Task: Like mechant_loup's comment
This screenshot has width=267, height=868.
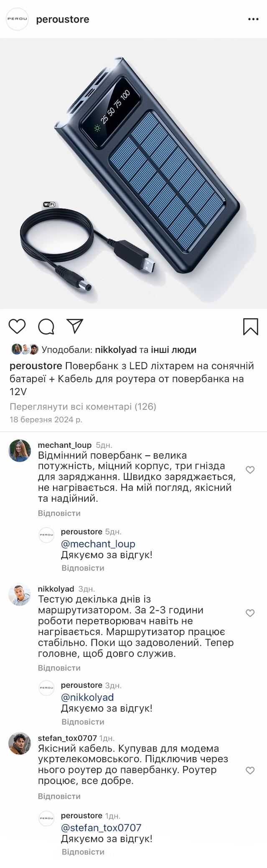Action: point(250,470)
